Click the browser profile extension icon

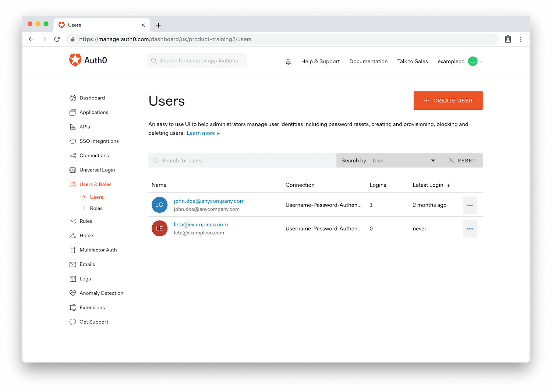(x=508, y=39)
